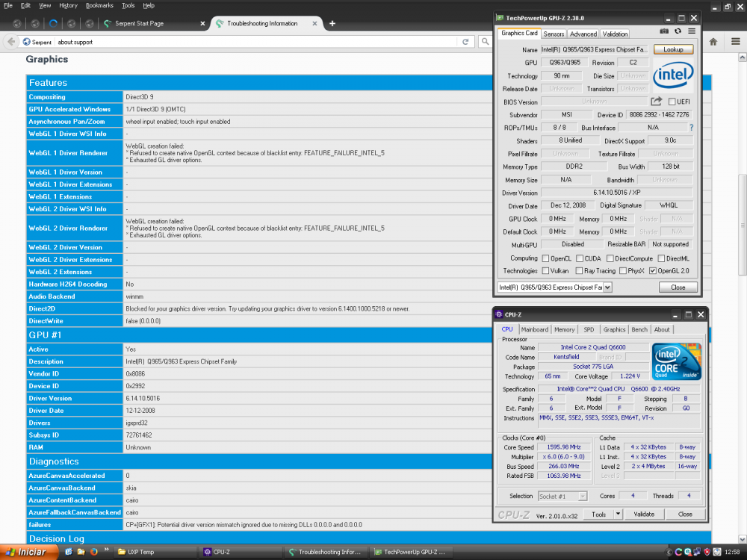Click the Firefox icon in quick launch

[93, 553]
